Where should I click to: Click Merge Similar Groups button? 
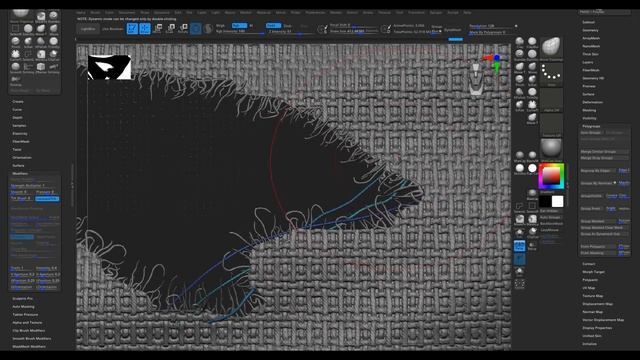604,151
